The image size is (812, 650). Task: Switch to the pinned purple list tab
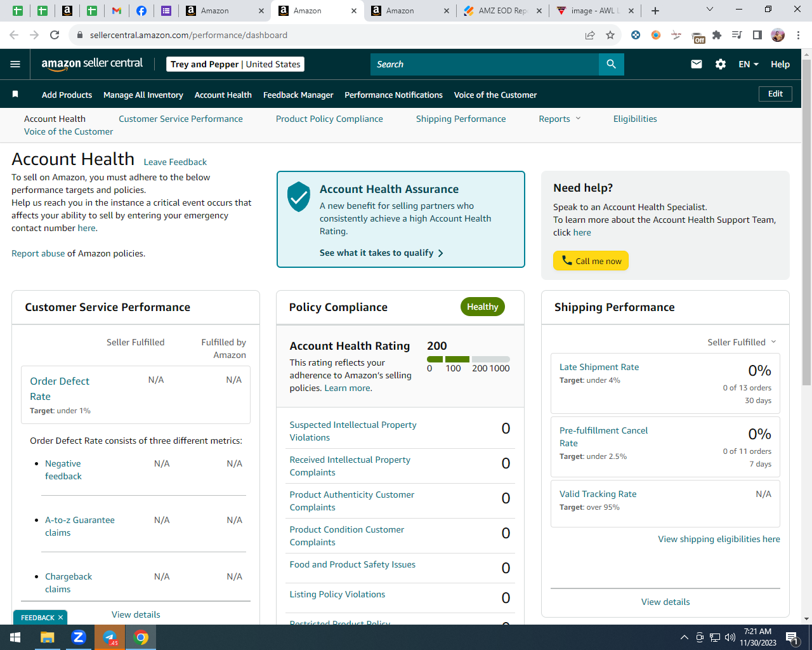(x=166, y=11)
